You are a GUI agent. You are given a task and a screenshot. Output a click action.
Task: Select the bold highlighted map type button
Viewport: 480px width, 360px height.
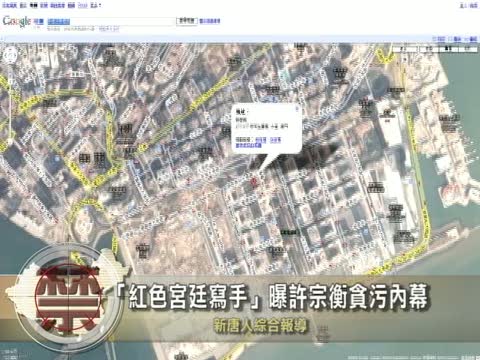448,49
